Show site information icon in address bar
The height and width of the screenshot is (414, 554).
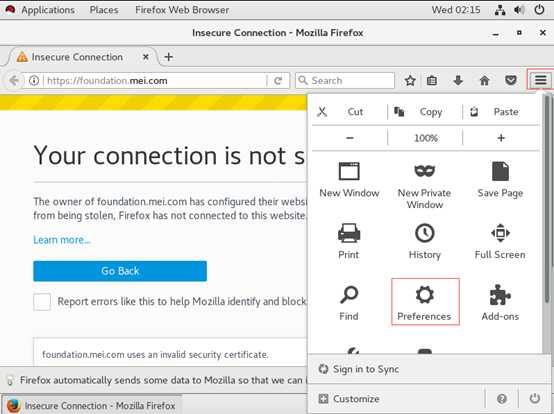click(x=34, y=81)
